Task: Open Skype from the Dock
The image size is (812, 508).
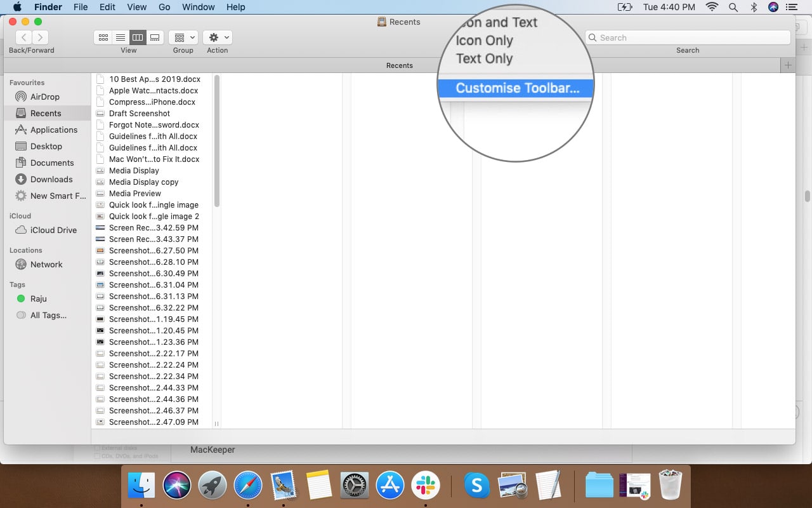Action: (477, 485)
